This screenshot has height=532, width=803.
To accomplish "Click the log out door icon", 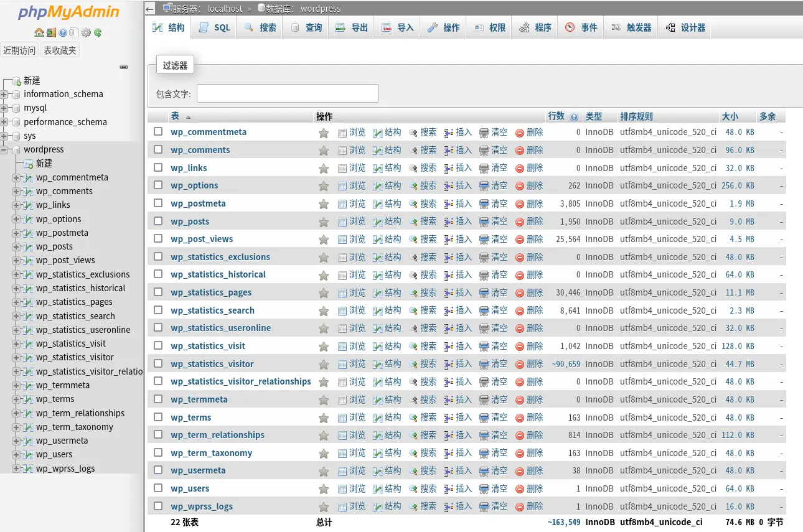I will (51, 32).
